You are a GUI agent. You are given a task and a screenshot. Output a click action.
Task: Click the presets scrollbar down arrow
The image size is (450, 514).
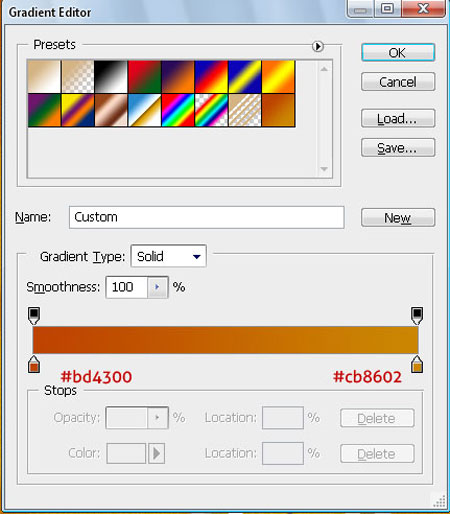324,169
